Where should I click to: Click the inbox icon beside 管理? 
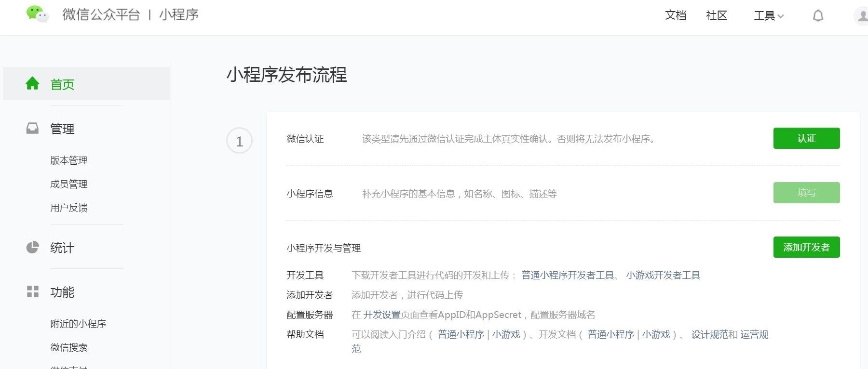click(32, 128)
